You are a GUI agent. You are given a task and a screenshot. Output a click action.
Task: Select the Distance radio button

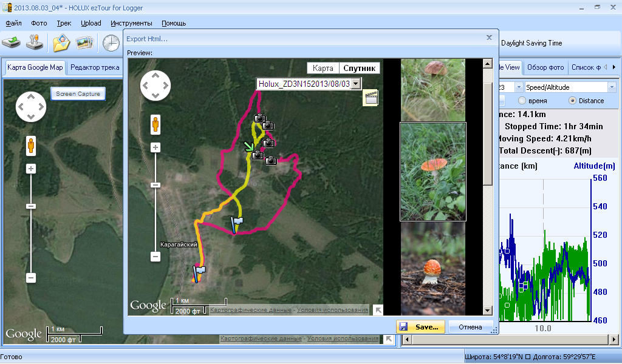pyautogui.click(x=572, y=101)
